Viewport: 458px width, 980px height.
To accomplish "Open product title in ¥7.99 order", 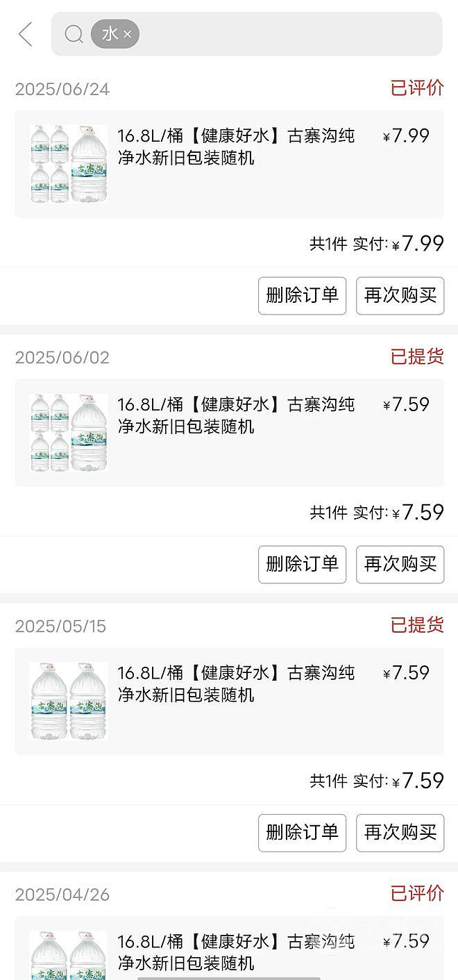I will pos(236,147).
